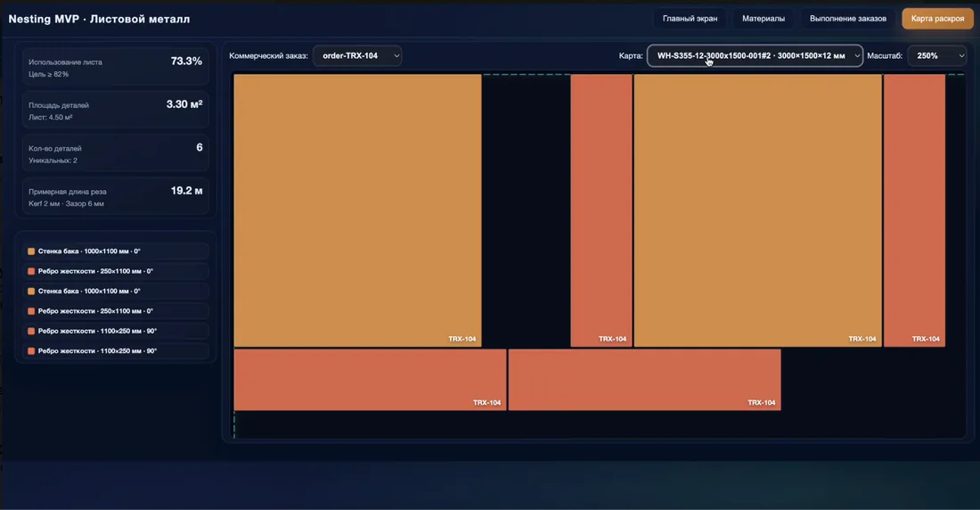Select the Карта раскроя button
Image resolution: width=980 pixels, height=510 pixels.
[x=937, y=19]
